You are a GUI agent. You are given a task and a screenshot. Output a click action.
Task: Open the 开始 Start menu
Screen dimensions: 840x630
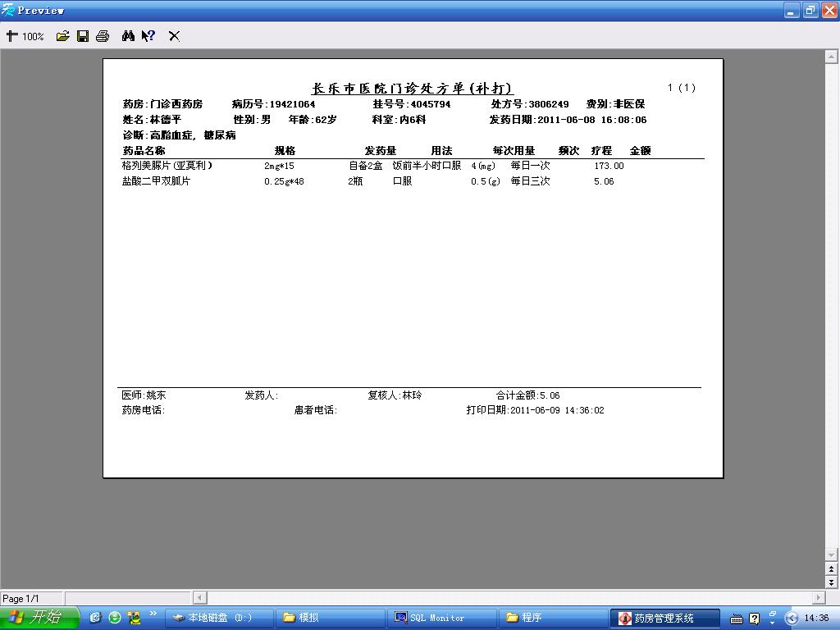pyautogui.click(x=39, y=618)
